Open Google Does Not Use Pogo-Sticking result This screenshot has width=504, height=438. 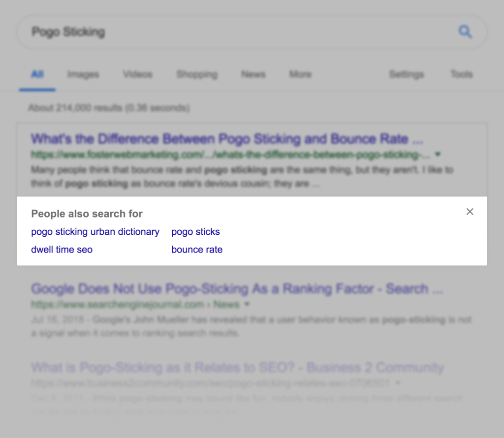click(237, 288)
